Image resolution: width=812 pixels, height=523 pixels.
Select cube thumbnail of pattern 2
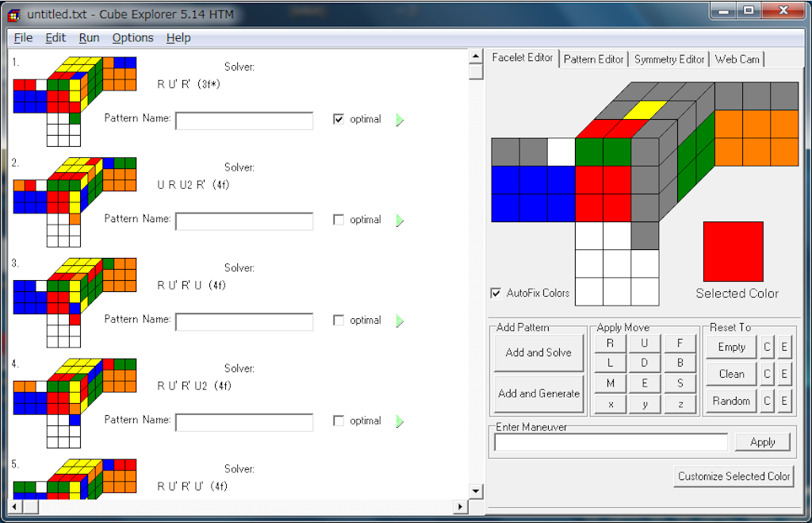[75, 202]
